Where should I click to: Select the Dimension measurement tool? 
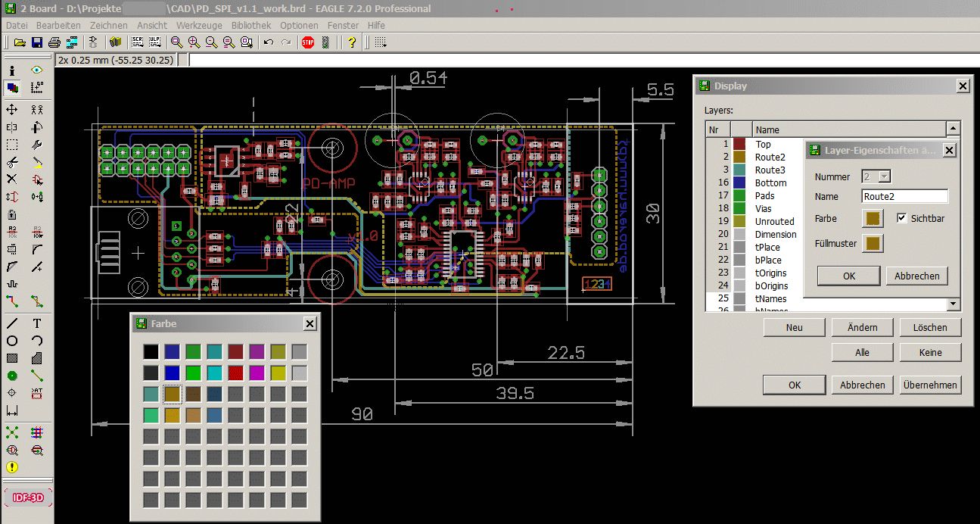(12, 410)
